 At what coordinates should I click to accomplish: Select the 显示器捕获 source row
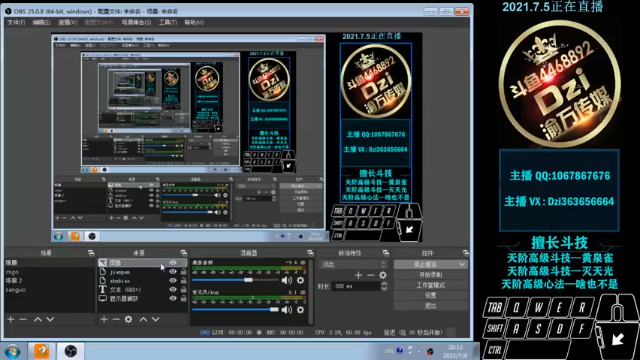click(142, 298)
